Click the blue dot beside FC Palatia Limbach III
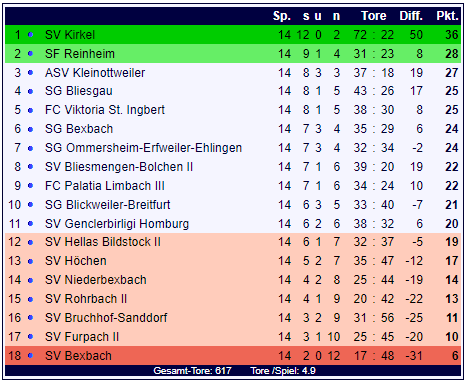 (x=30, y=186)
